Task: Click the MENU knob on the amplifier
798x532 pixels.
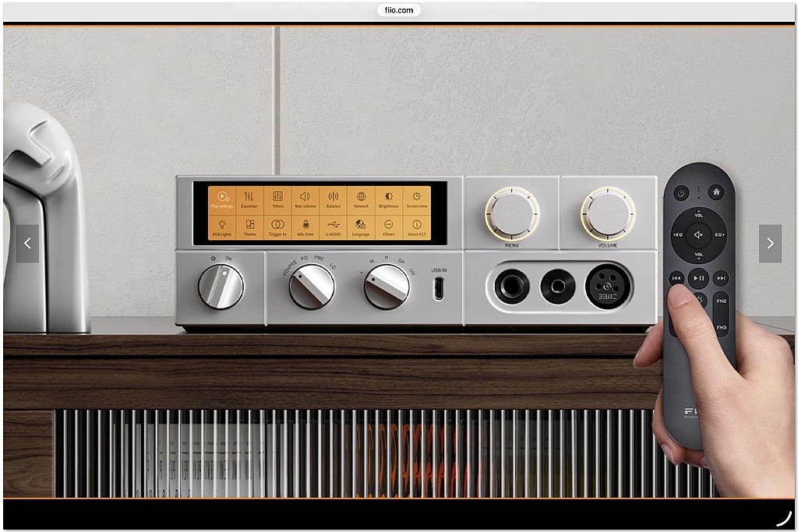Action: (x=512, y=214)
